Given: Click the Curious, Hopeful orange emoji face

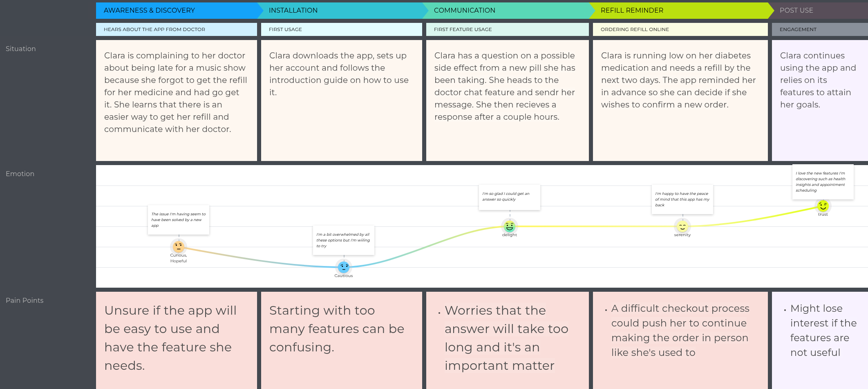Looking at the screenshot, I should pos(179,246).
